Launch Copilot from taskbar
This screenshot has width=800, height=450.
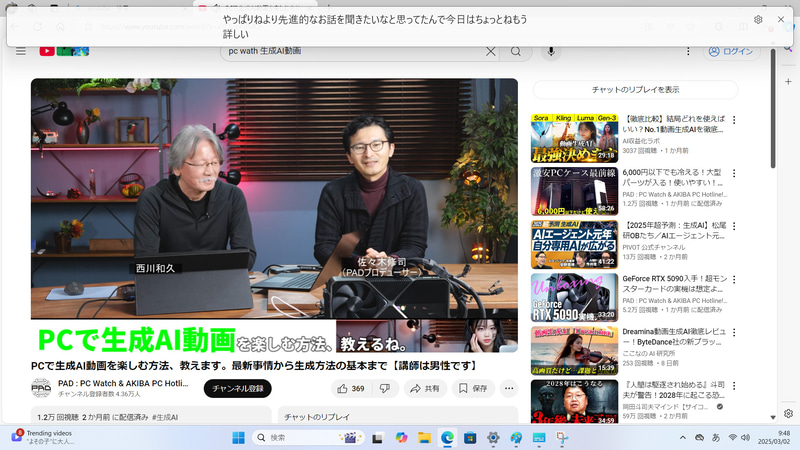tap(402, 438)
